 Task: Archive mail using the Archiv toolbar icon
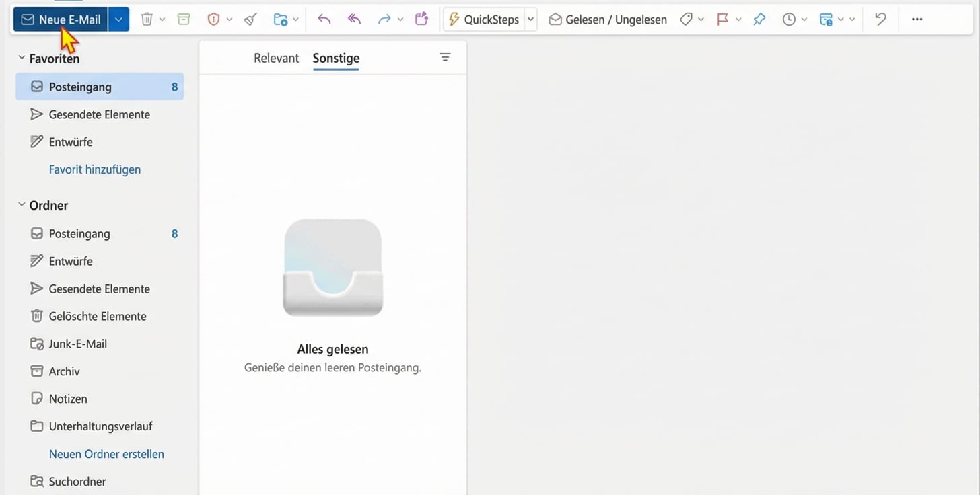pos(183,19)
